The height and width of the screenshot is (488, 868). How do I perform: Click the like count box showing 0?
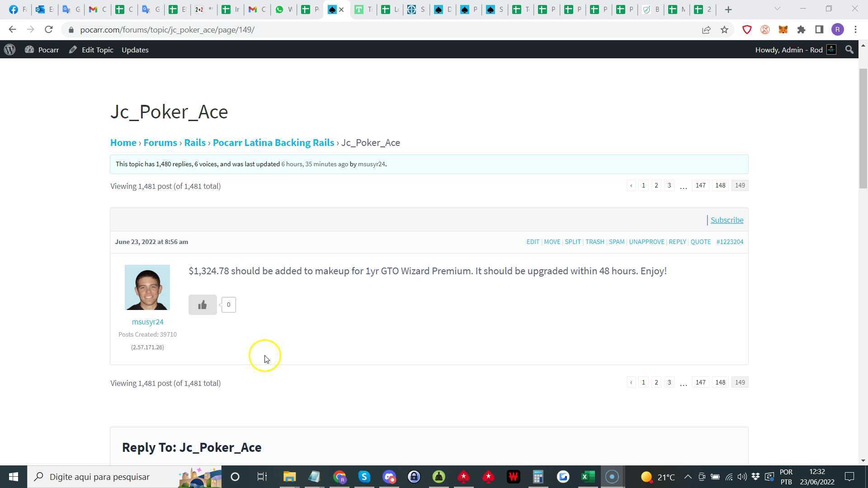(x=228, y=305)
